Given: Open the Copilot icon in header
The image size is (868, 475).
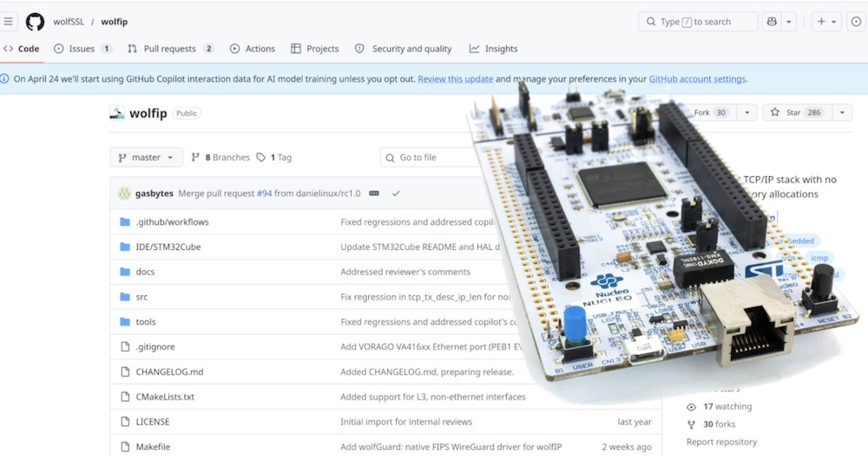Looking at the screenshot, I should coord(770,22).
